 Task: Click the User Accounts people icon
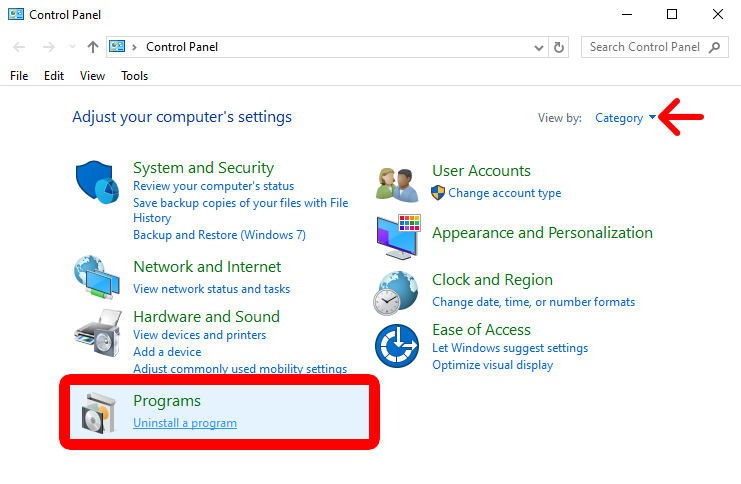[396, 182]
